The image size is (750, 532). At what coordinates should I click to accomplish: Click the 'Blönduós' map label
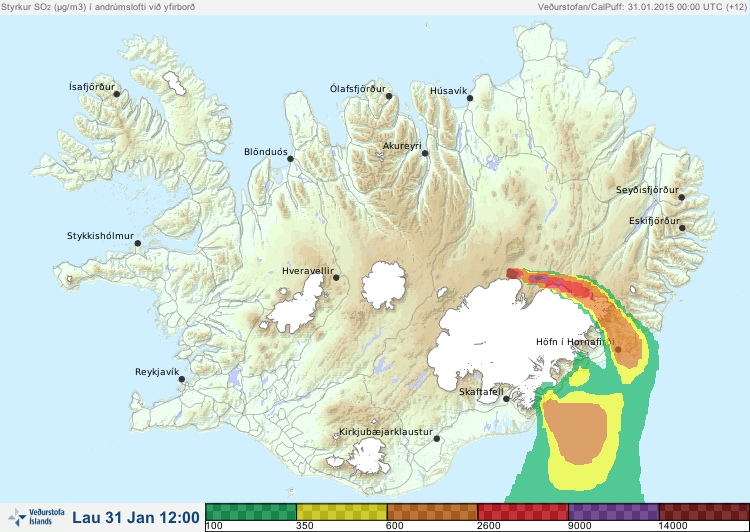coord(266,152)
